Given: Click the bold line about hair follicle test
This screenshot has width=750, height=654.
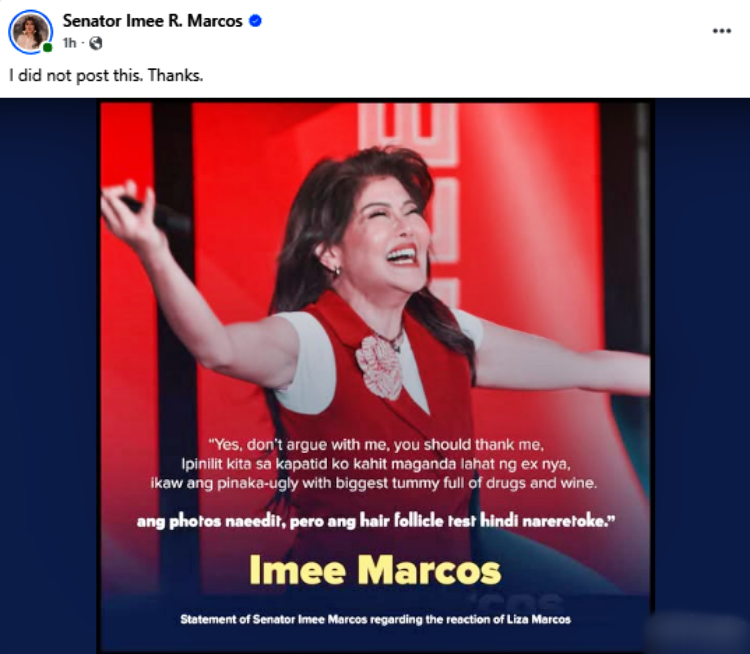Looking at the screenshot, I should pyautogui.click(x=375, y=521).
